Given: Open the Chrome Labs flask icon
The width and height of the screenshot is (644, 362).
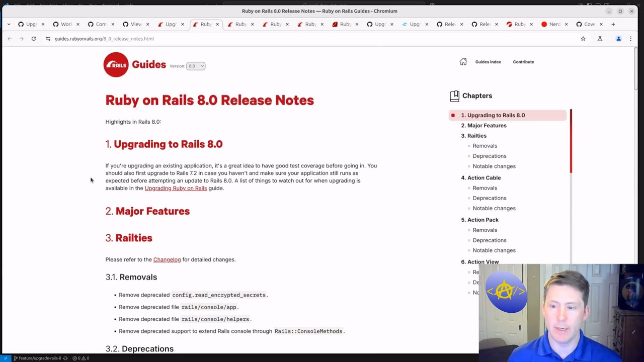Looking at the screenshot, I should click(600, 39).
